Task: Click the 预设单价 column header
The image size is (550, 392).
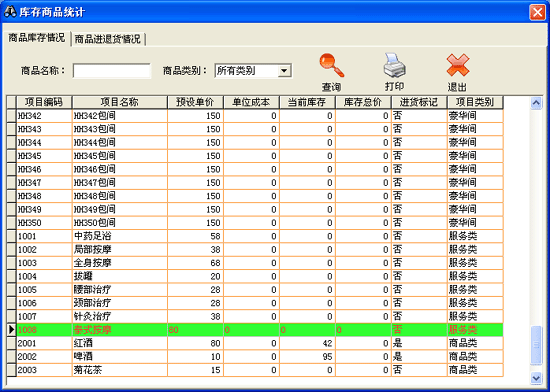Action: (195, 102)
